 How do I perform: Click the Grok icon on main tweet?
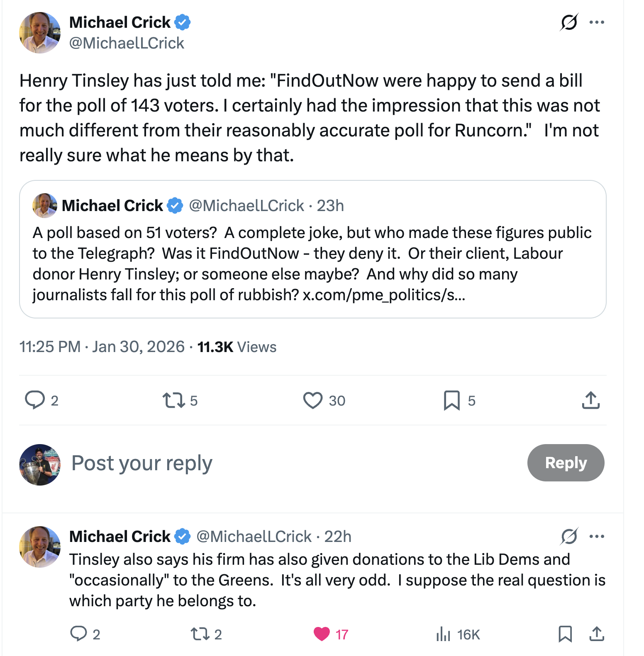tap(569, 22)
